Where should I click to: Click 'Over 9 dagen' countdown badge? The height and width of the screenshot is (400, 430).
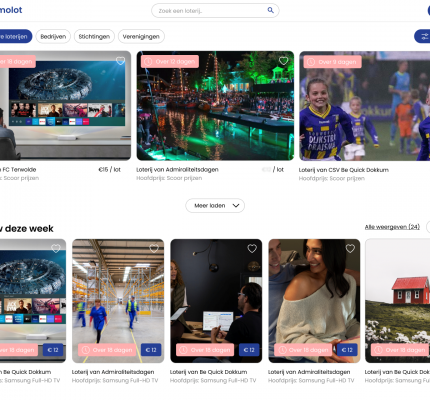[333, 62]
